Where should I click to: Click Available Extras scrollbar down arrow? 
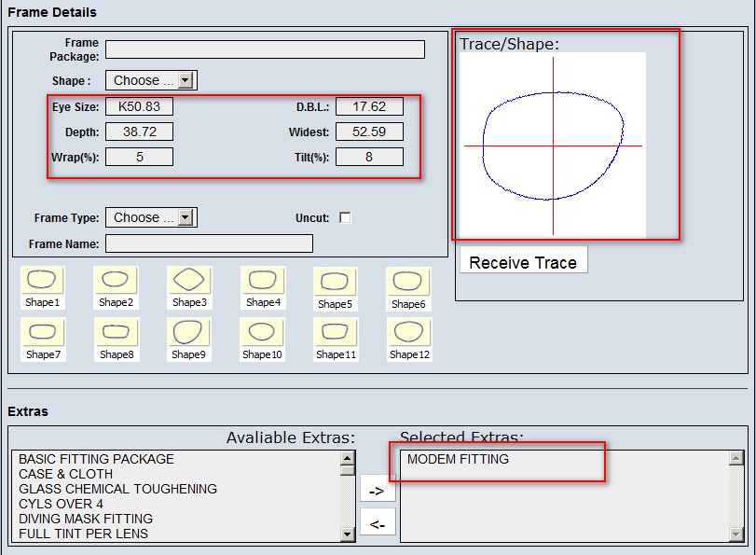[x=348, y=534]
